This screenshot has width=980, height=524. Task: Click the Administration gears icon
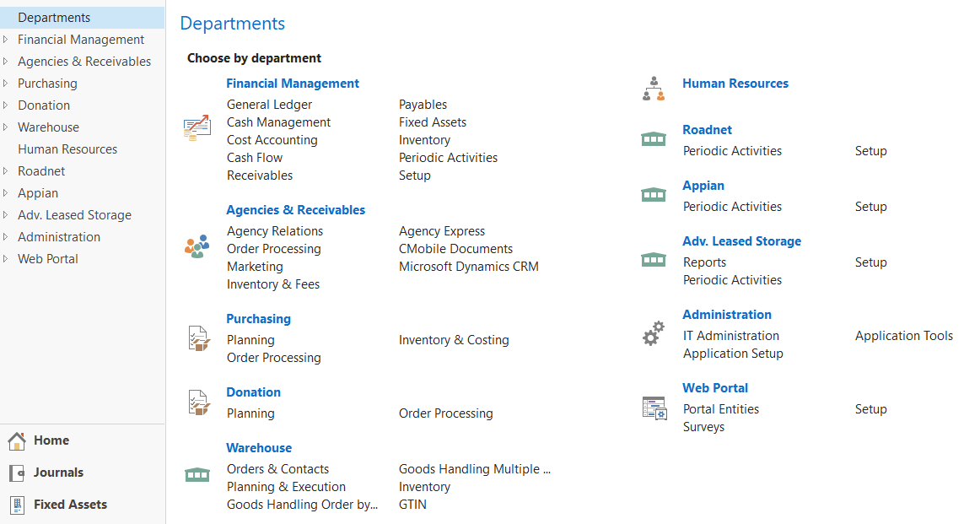coord(654,333)
